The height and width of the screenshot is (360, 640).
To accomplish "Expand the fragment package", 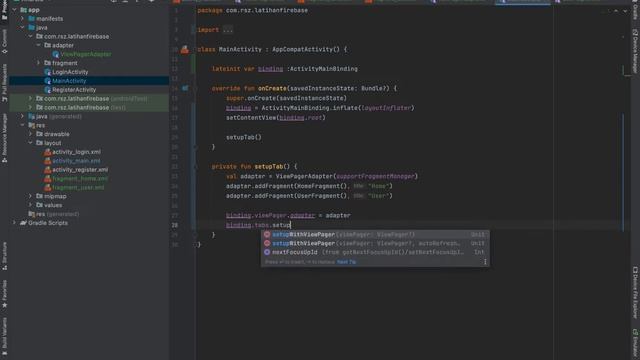I will click(39, 63).
